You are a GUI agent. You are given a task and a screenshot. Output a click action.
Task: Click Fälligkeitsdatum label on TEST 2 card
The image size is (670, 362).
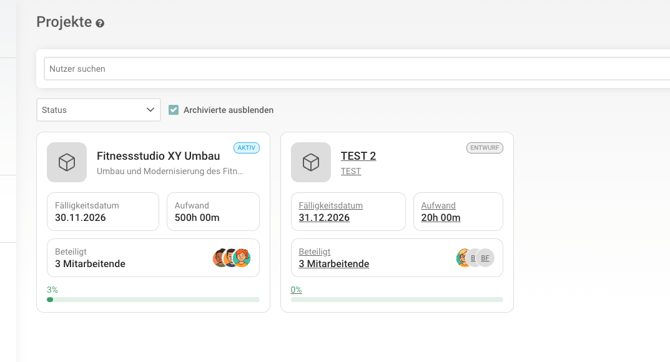pos(331,206)
